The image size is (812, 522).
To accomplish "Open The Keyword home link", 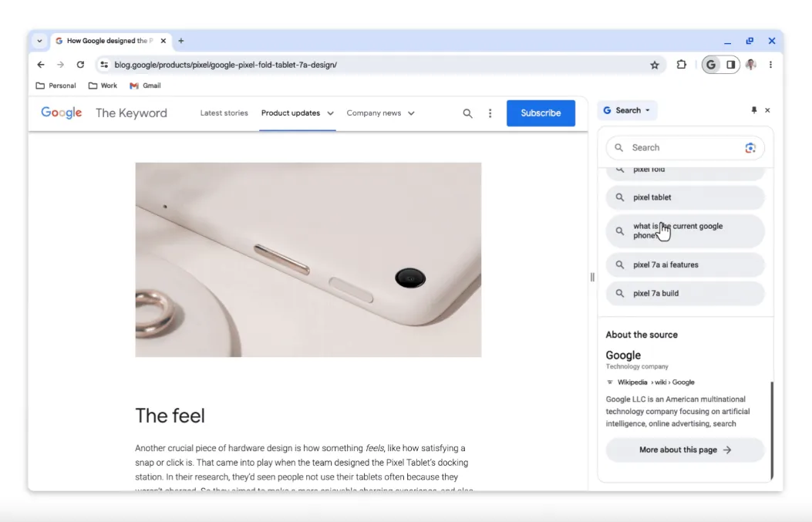I will (x=131, y=113).
